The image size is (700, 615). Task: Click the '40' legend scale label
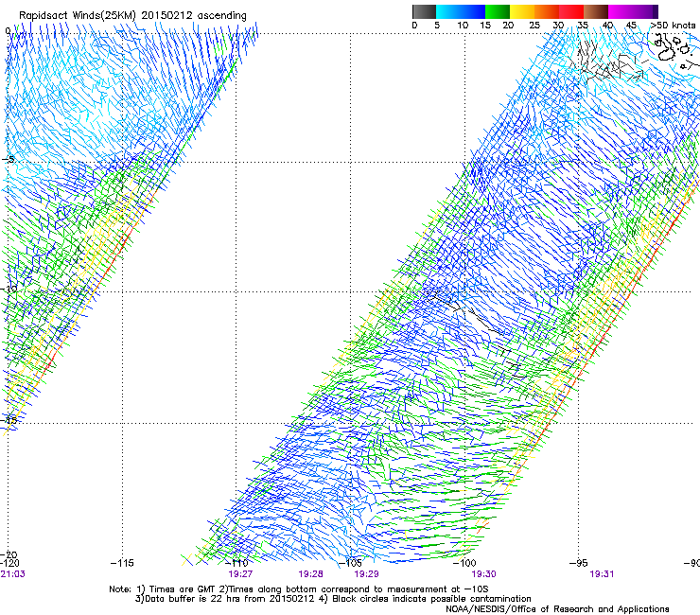pyautogui.click(x=607, y=25)
